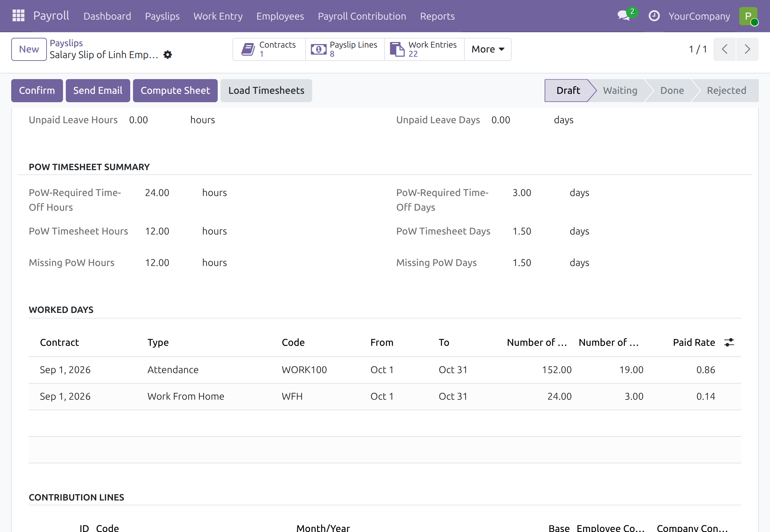Click the Missing PoW Days value 1.50
770x532 pixels.
(522, 263)
